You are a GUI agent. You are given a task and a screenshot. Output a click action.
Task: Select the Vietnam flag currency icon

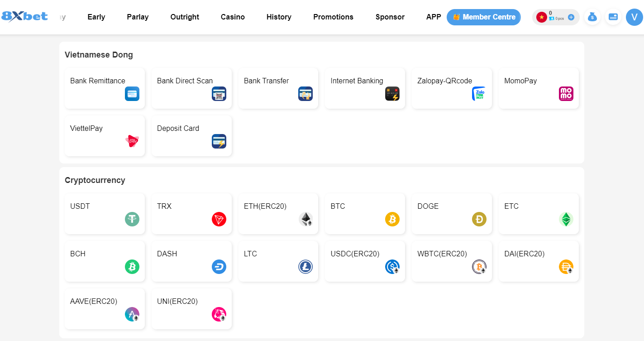click(x=541, y=17)
